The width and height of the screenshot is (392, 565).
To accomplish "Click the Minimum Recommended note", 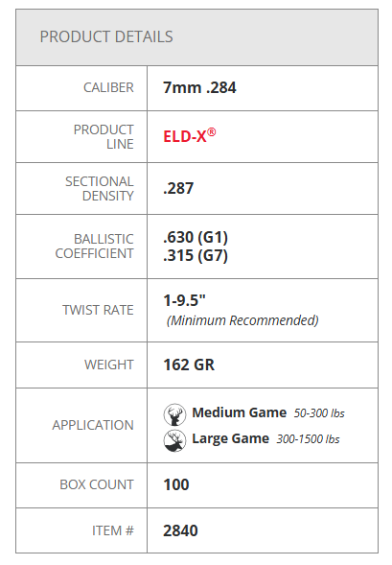I will [242, 320].
